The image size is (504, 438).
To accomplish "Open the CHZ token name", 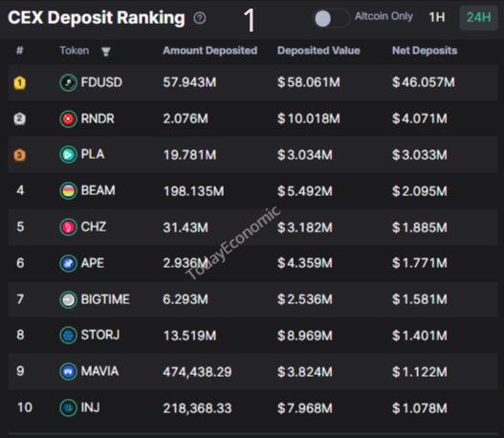I will 93,227.
